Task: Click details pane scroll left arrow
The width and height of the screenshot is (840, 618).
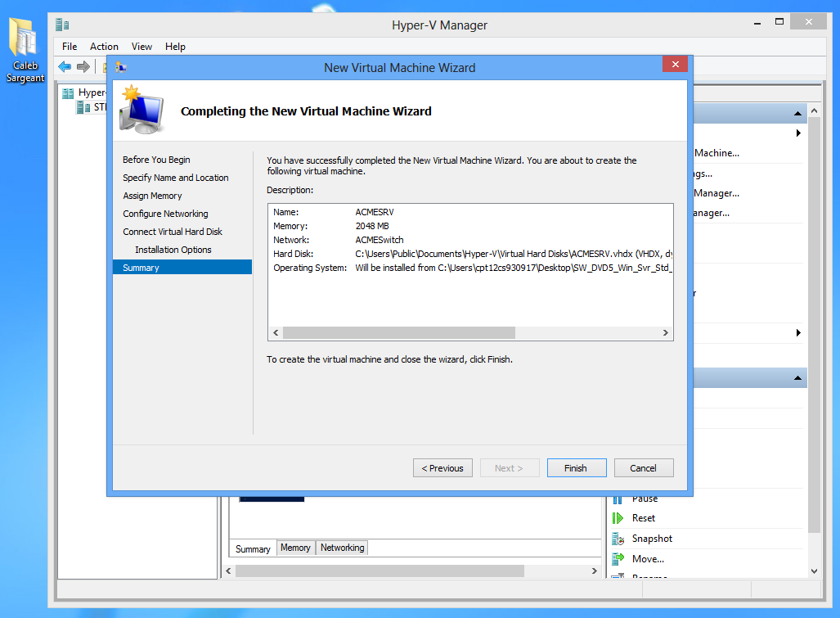Action: pos(229,571)
